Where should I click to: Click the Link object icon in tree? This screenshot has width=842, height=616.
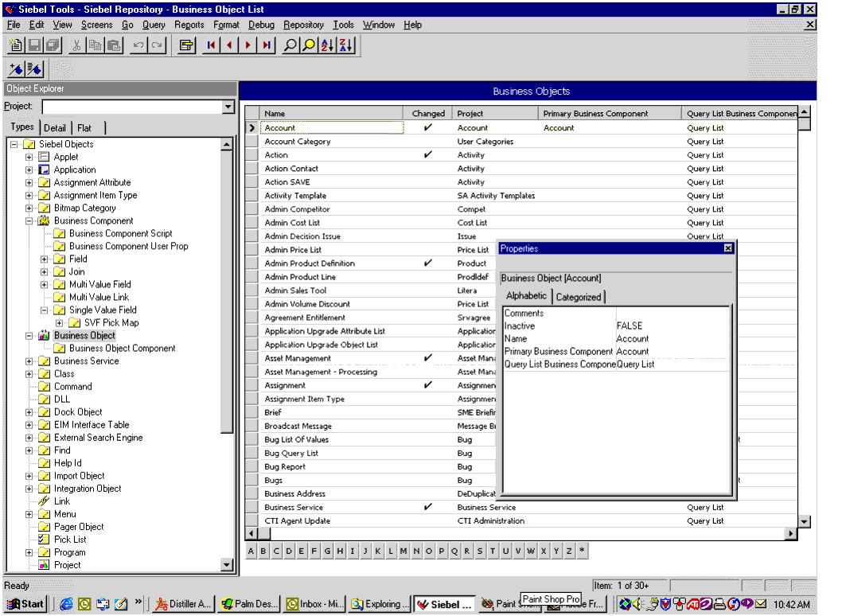coord(44,501)
